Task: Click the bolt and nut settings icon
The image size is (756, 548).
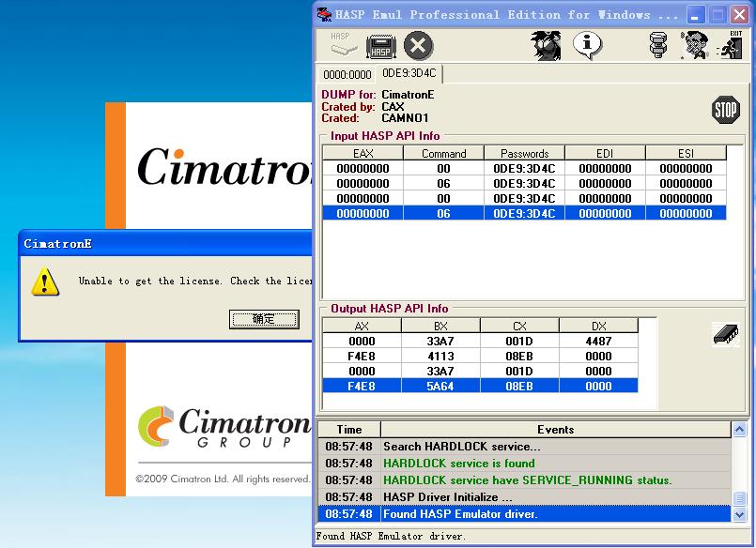Action: (x=658, y=45)
